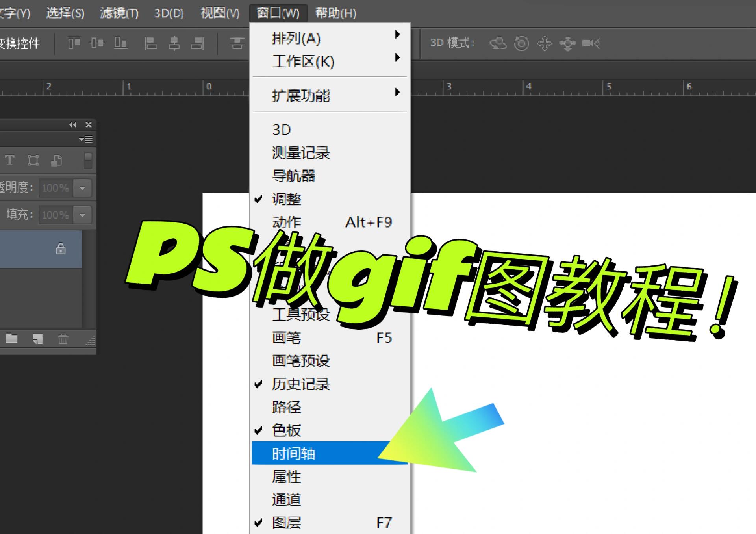The width and height of the screenshot is (756, 534).
Task: Collapse the panel with double-arrow icon
Action: click(73, 125)
